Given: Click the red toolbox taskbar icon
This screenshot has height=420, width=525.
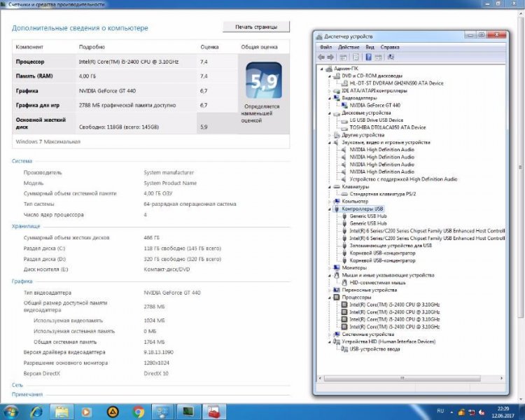Looking at the screenshot, I should pos(214,412).
